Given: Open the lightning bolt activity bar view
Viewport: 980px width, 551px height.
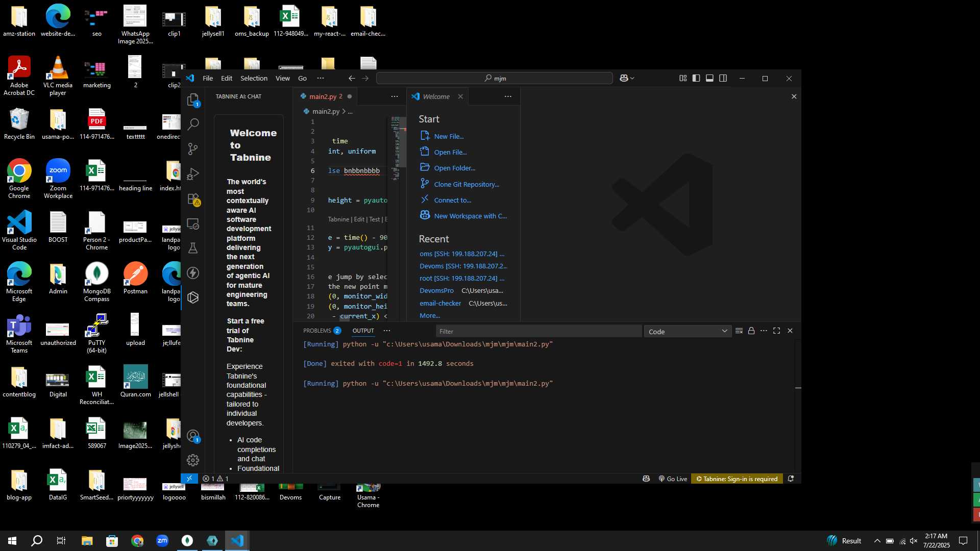Looking at the screenshot, I should (x=193, y=273).
